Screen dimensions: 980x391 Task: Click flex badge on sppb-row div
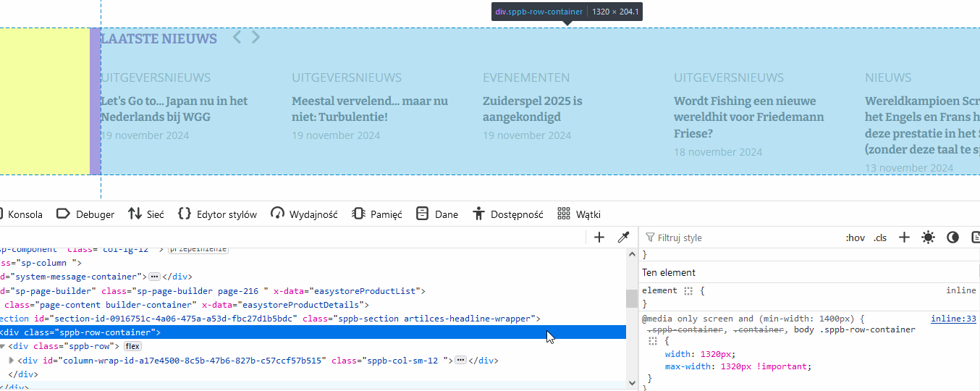tap(132, 346)
